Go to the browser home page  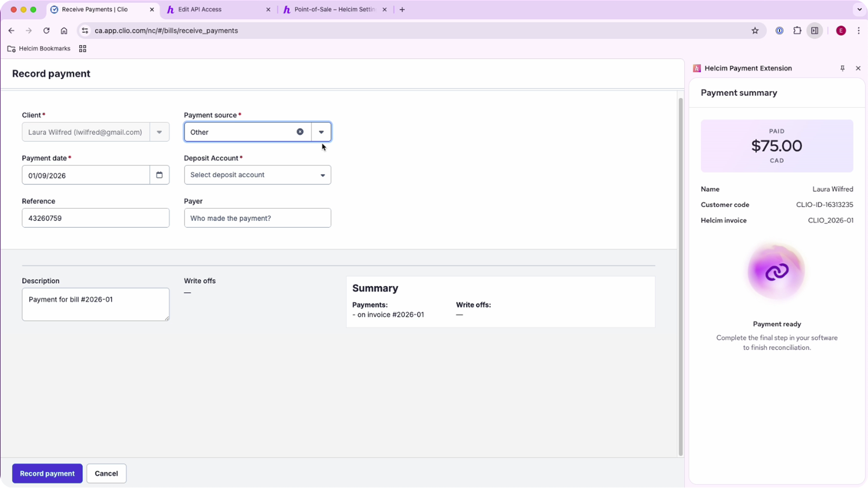click(64, 31)
